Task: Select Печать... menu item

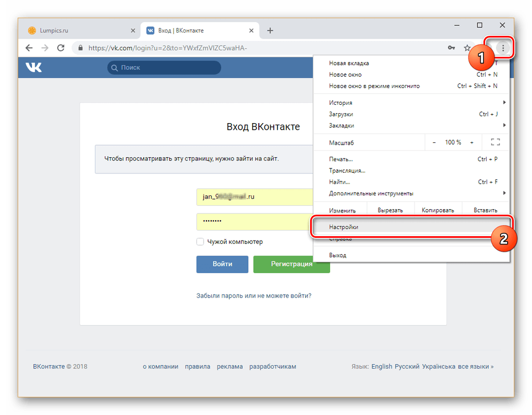Action: coord(411,159)
